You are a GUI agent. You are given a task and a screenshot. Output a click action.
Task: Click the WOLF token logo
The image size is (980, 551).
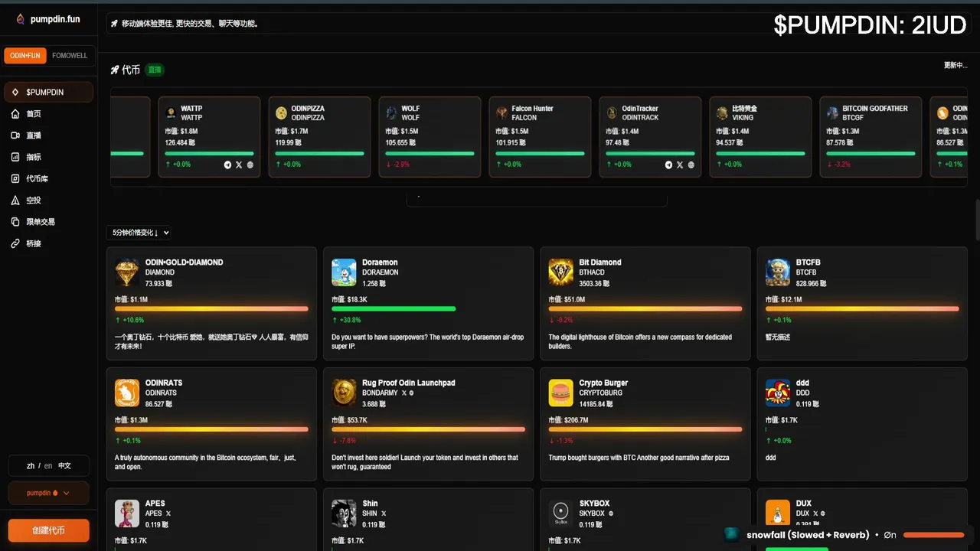391,112
